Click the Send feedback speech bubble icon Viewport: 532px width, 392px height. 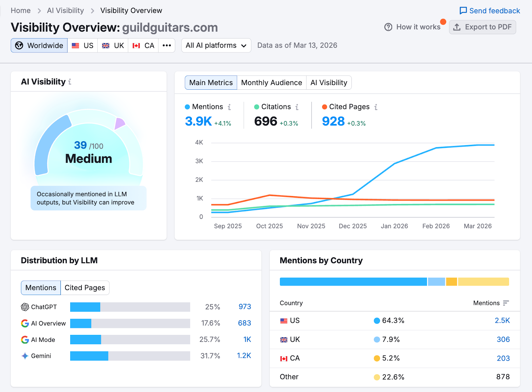463,10
